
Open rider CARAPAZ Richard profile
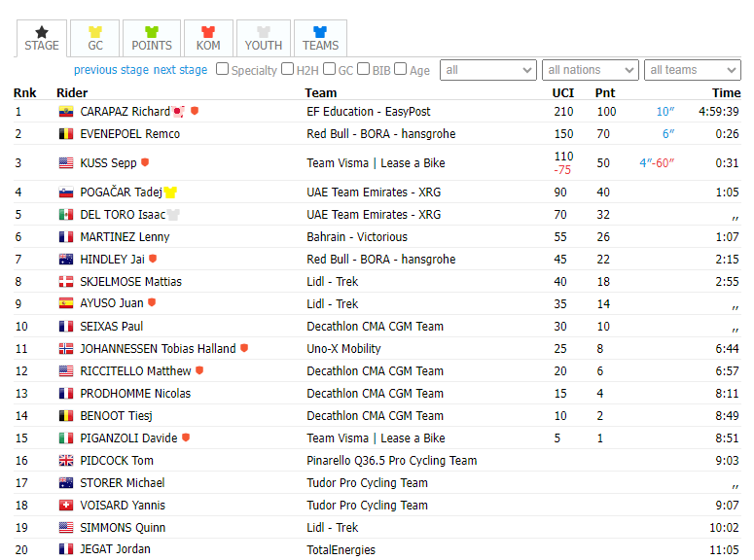(126, 112)
